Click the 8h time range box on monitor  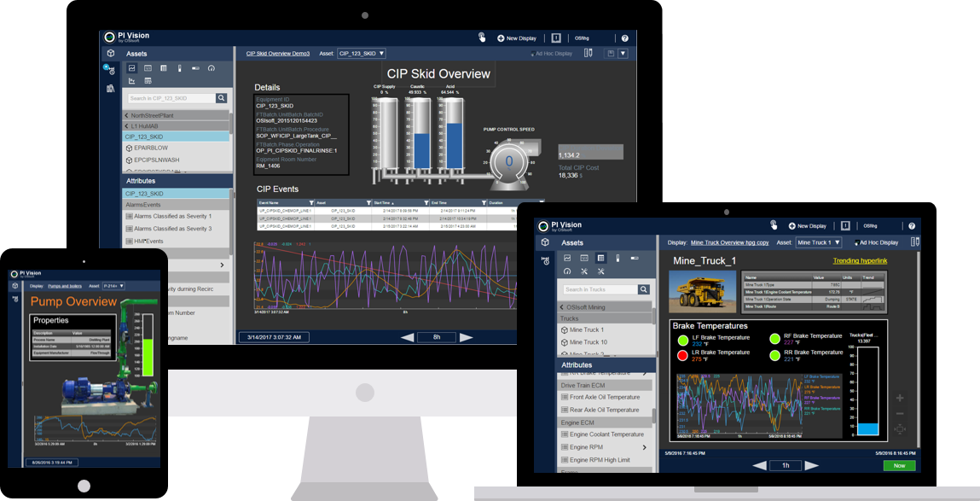[436, 337]
